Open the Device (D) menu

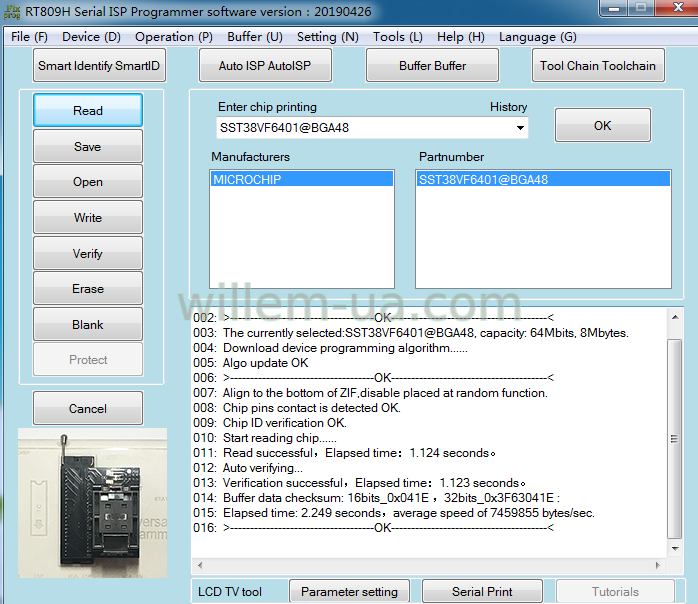click(91, 37)
